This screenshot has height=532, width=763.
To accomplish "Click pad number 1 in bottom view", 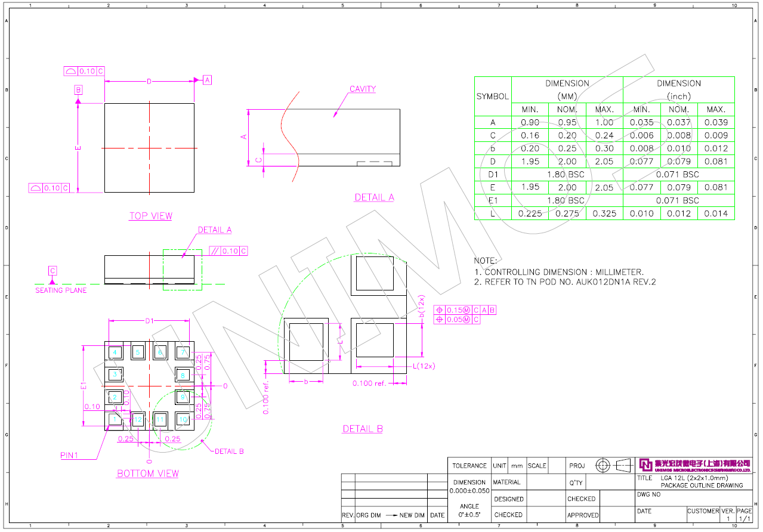I will tap(113, 420).
